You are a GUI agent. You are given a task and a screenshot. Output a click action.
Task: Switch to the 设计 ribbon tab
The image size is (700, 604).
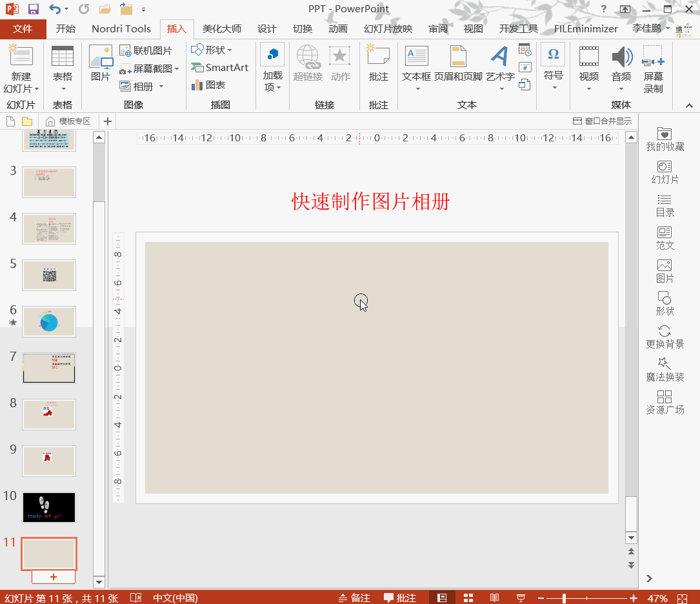point(266,29)
